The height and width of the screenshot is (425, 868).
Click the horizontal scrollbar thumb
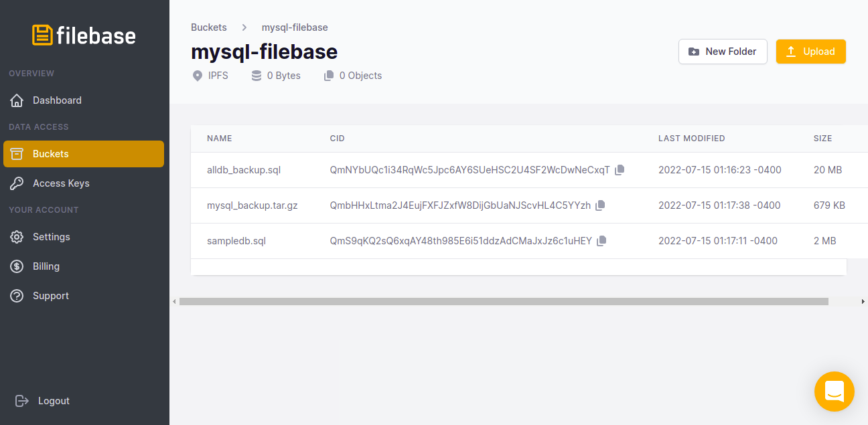pos(504,302)
